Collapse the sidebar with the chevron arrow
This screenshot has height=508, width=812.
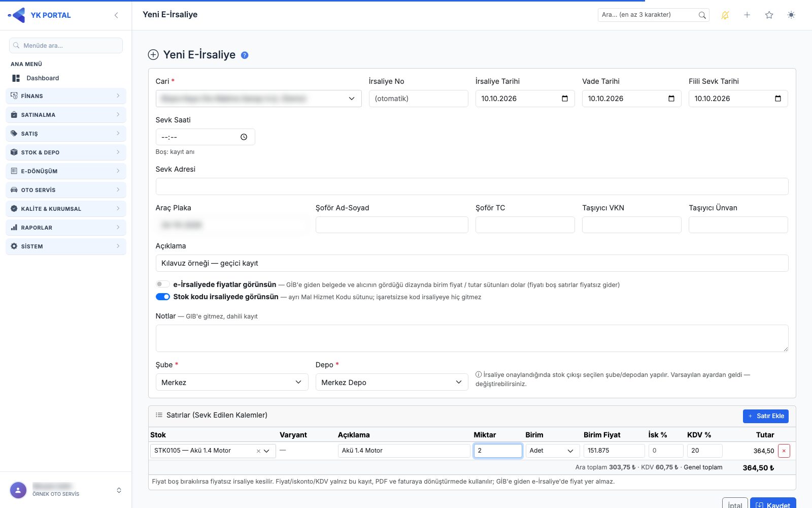tap(116, 15)
